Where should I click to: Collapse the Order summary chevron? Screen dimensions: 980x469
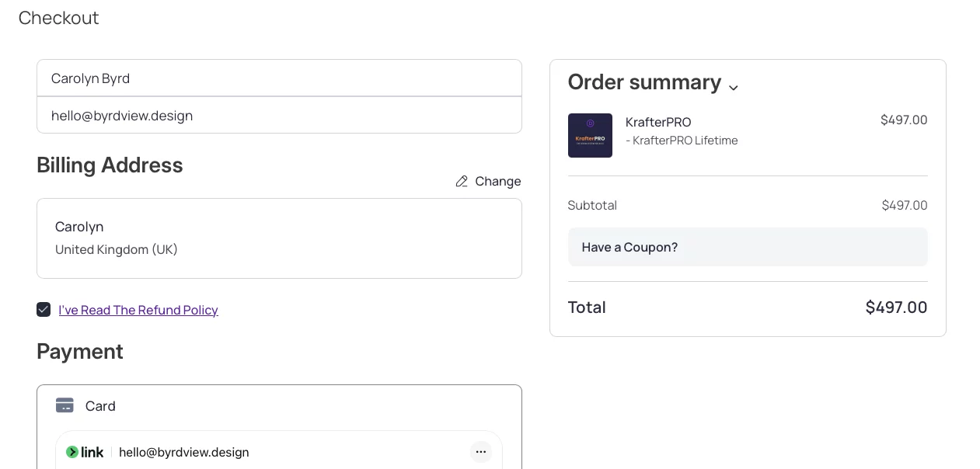point(733,87)
